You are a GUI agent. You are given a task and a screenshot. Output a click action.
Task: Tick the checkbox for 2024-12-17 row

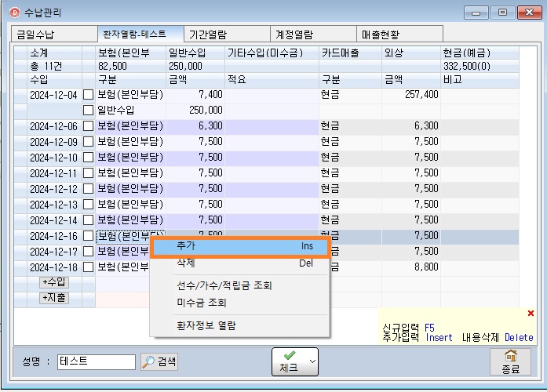[89, 251]
